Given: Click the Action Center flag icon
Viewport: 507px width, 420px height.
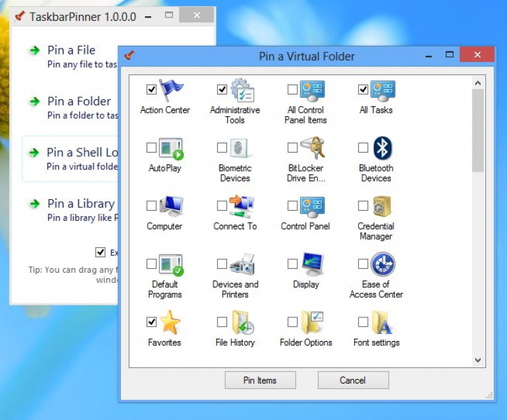Looking at the screenshot, I should coord(171,90).
